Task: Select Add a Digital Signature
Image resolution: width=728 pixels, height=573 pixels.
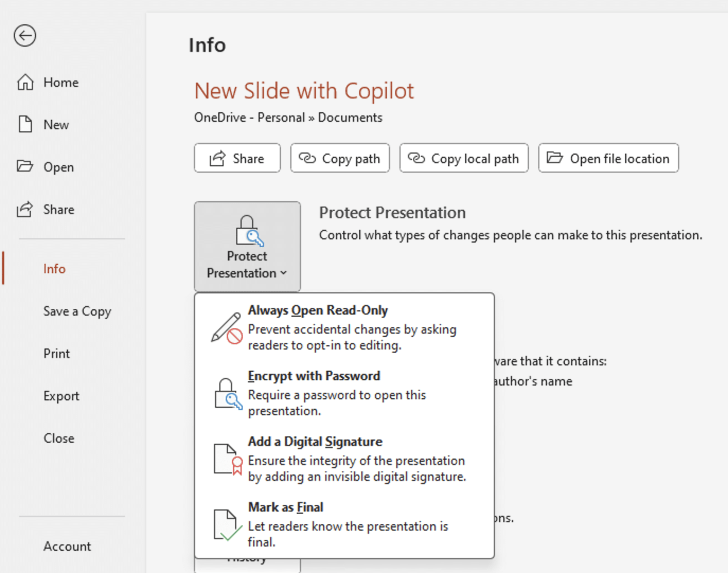Action: coord(344,459)
